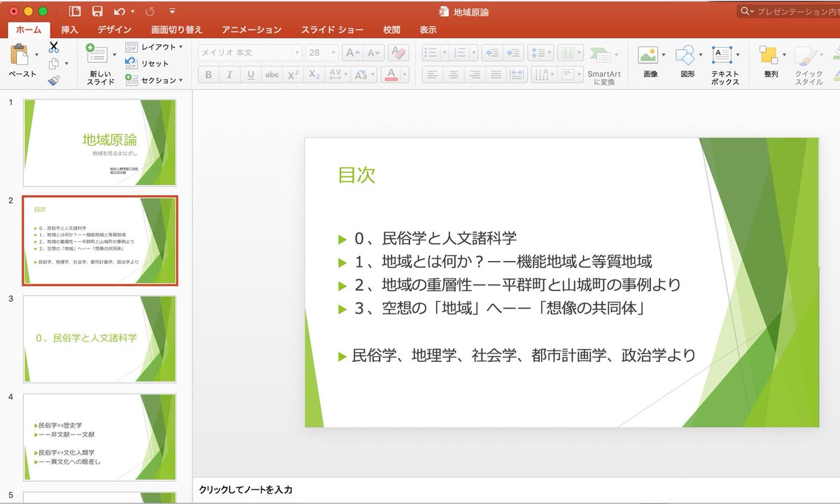Switch to the 画面切り替え tab
This screenshot has height=504, width=840.
point(177,30)
